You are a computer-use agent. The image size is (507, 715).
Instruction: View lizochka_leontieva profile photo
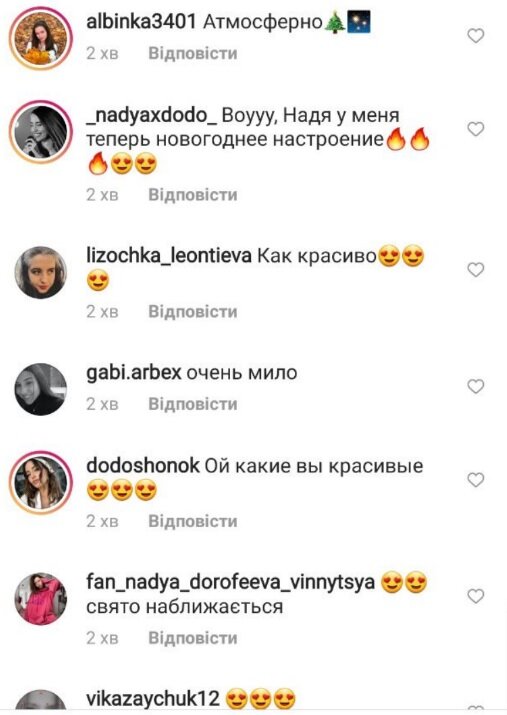coord(41,272)
